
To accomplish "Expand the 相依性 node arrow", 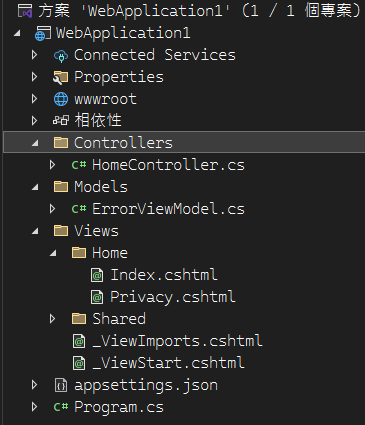I will pos(34,121).
